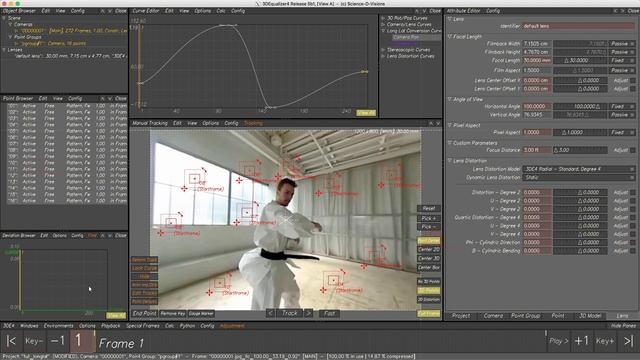Click the End Point button
The image size is (640, 360).
[144, 313]
